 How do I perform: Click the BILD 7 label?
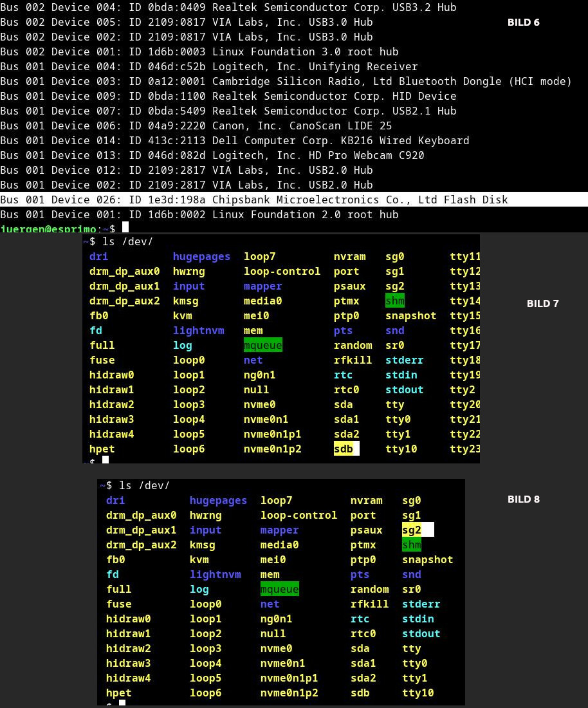click(x=542, y=304)
